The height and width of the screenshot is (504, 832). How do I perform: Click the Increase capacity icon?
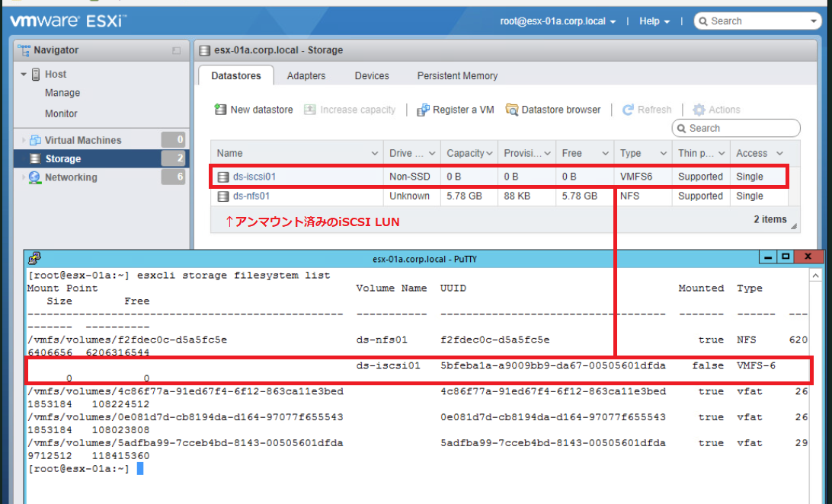[310, 110]
